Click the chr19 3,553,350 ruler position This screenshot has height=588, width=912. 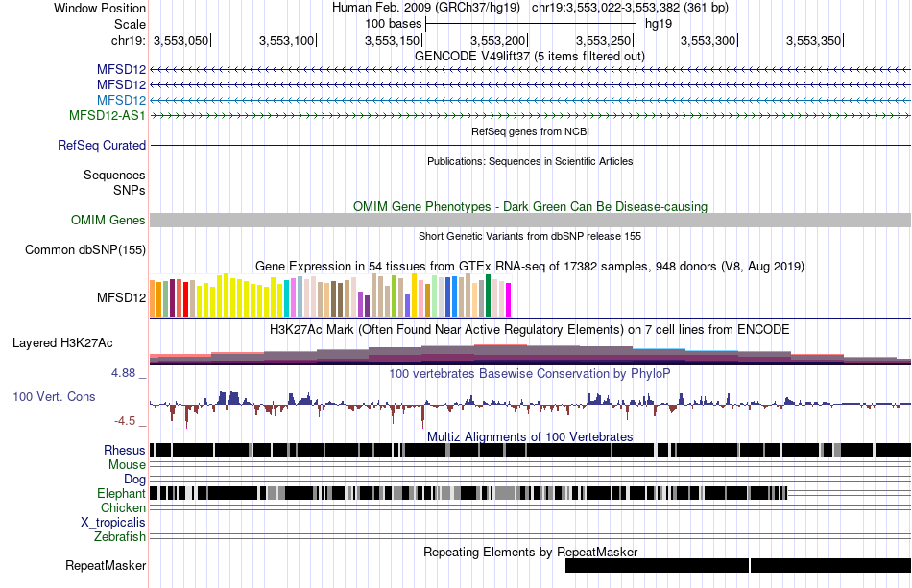(x=814, y=40)
